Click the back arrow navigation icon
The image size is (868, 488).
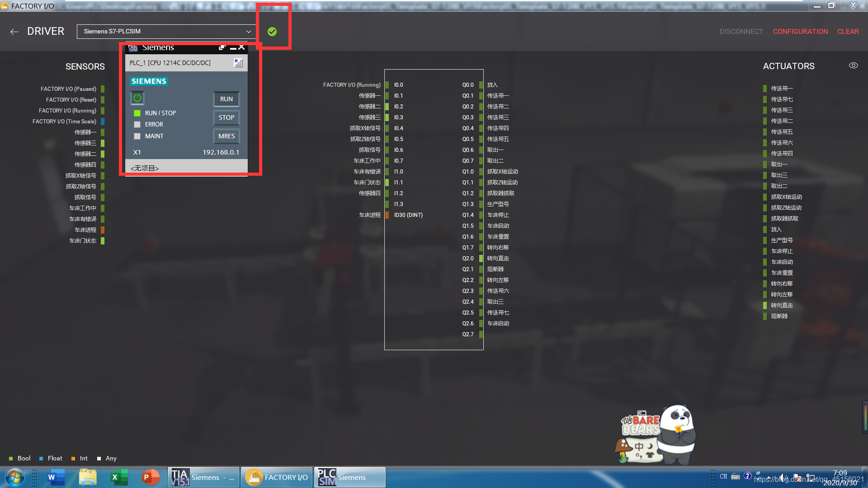[14, 31]
